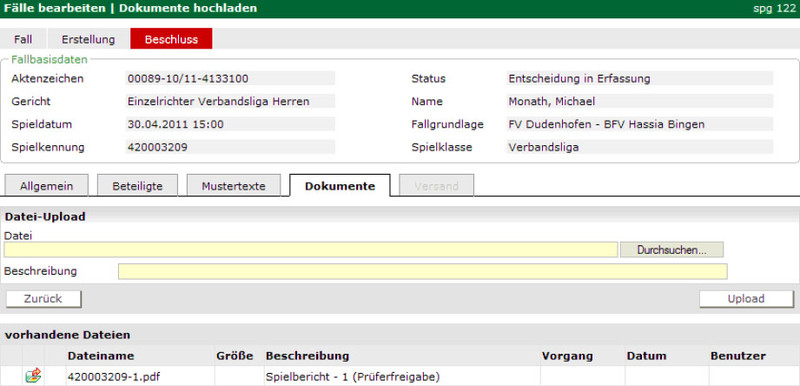Screen dimensions: 800x386
Task: Open the 420003209-1.pdf document icon
Action: 34,377
